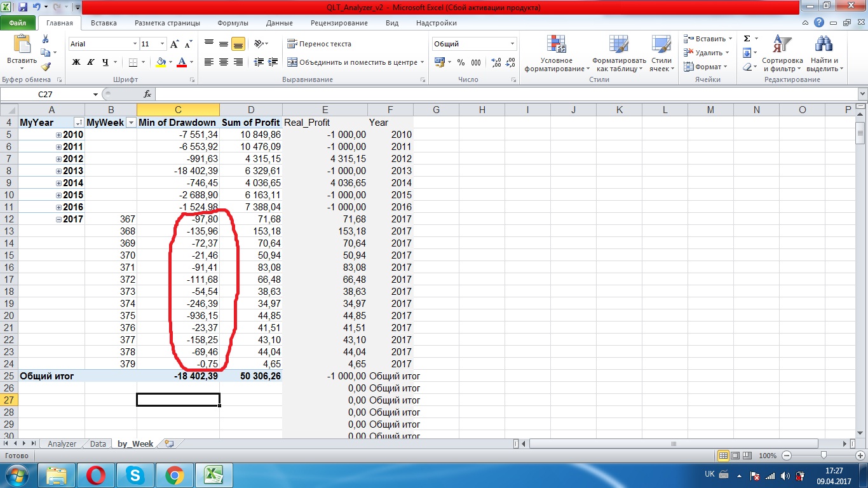Viewport: 868px width, 488px height.
Task: Decrease font size with the small A
Action: (x=189, y=44)
